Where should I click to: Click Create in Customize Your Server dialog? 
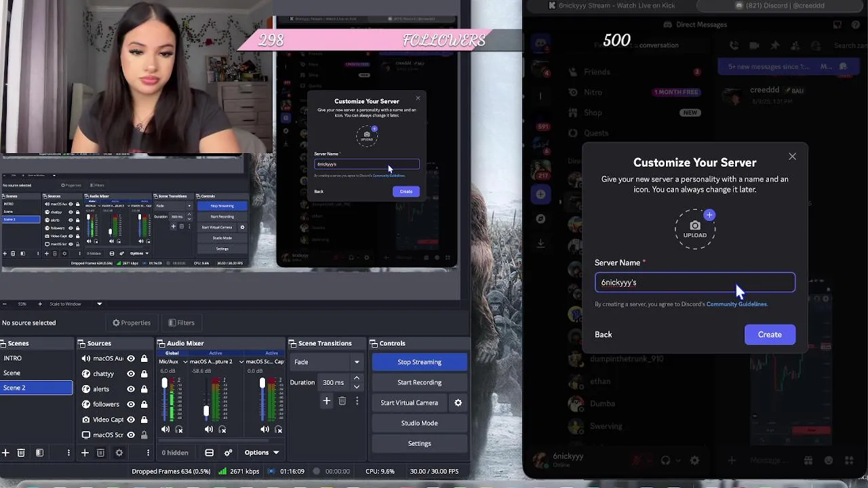pos(770,334)
